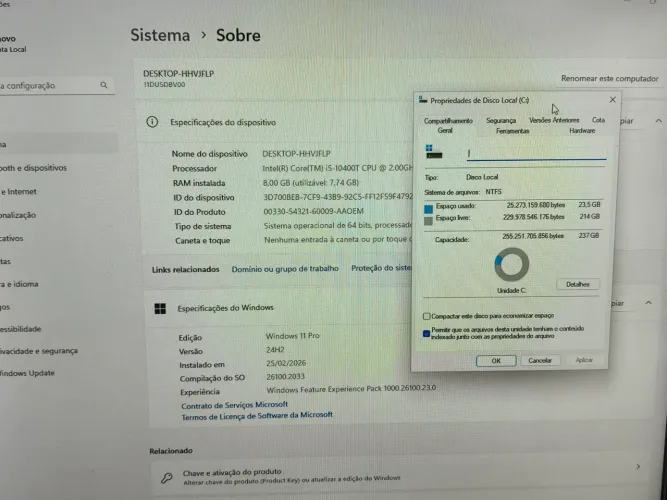Focus the drive name text field

pyautogui.click(x=536, y=154)
